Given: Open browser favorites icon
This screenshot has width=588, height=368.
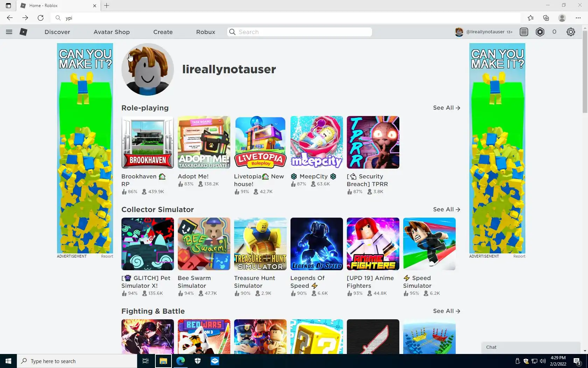Looking at the screenshot, I should click(531, 18).
